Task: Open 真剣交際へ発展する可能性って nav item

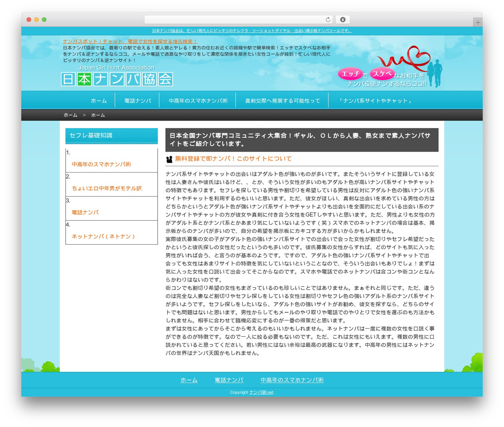Action: point(283,101)
